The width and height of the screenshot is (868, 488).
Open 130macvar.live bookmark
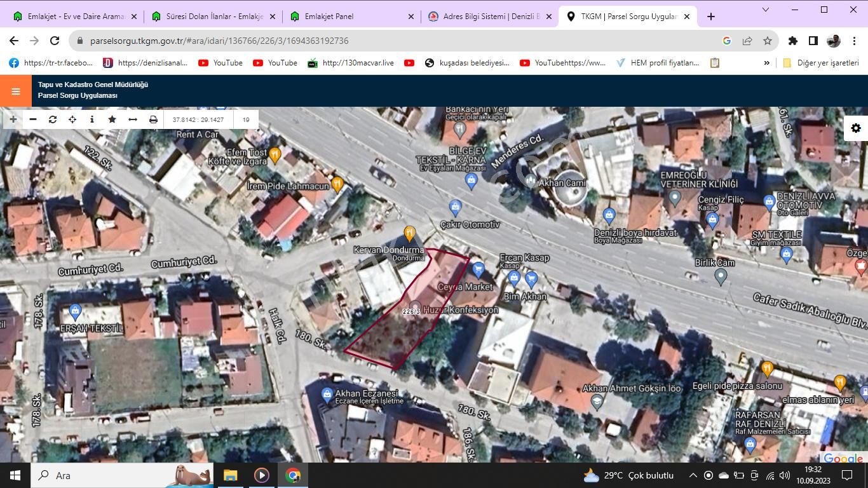click(351, 63)
